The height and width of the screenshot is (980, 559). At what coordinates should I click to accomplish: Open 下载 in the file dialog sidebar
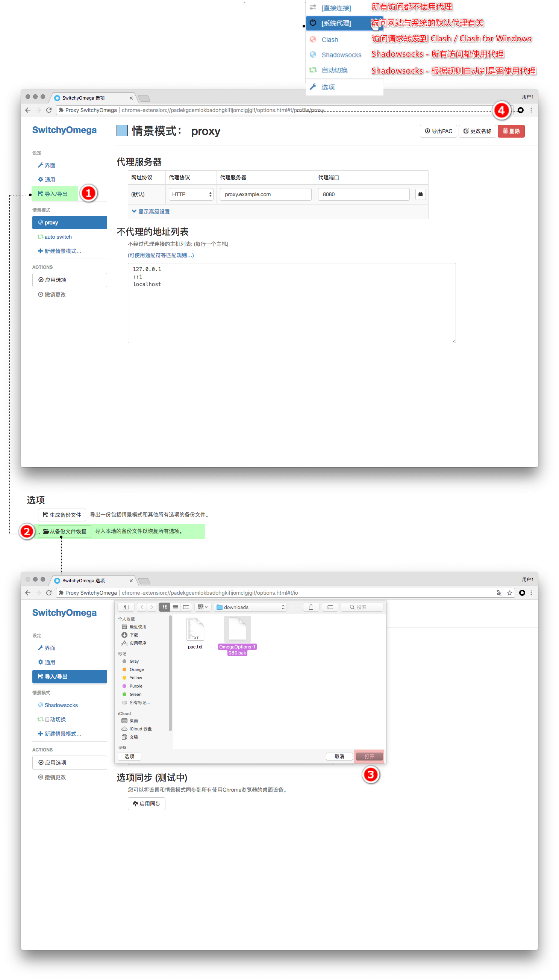[130, 635]
